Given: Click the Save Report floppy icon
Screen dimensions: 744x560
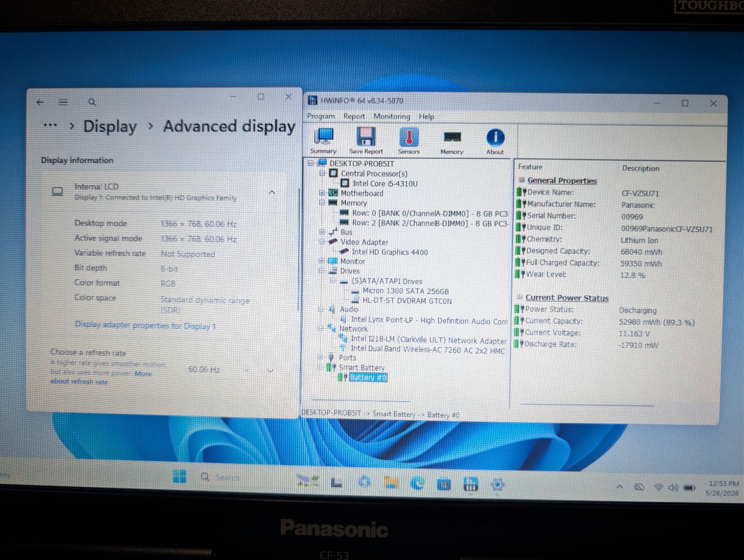Looking at the screenshot, I should (x=366, y=141).
